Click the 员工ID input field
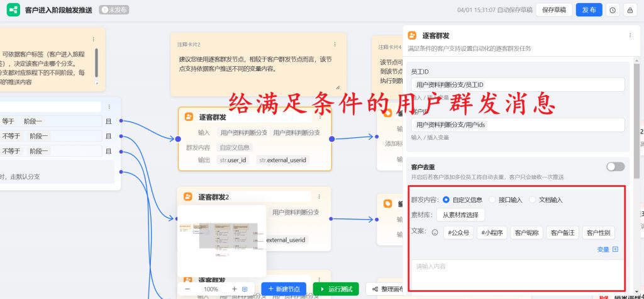 [518, 84]
